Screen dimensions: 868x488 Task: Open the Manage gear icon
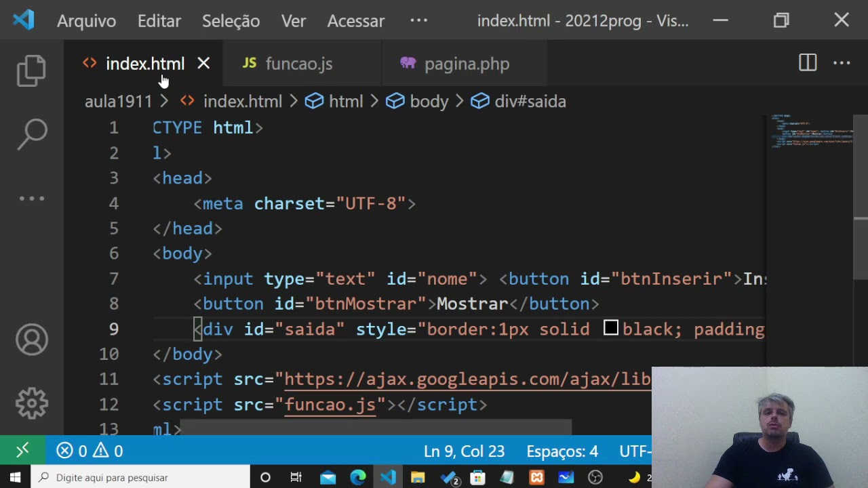click(32, 404)
